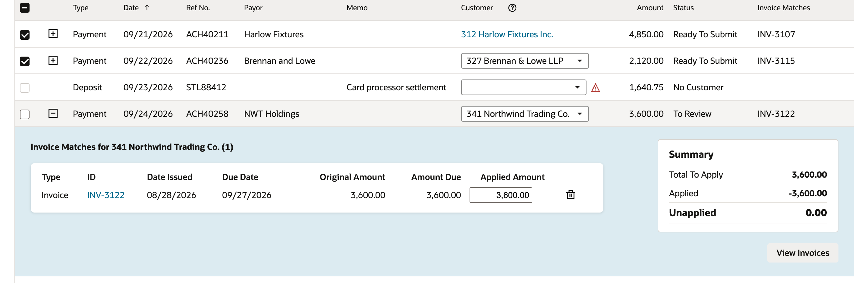Open the empty customer dropdown for Deposit
The width and height of the screenshot is (868, 283).
point(523,88)
